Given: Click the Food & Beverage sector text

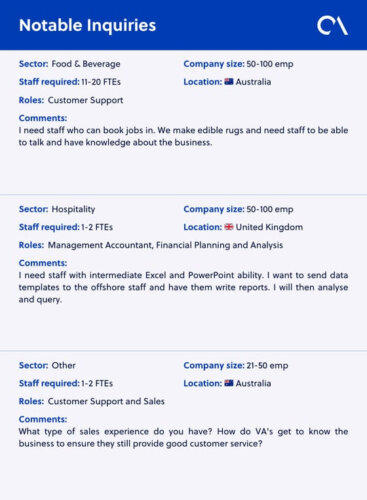Looking at the screenshot, I should pos(86,64).
